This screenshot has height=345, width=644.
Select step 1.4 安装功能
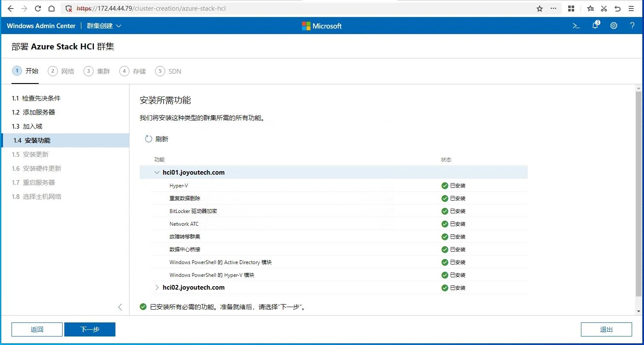(x=65, y=141)
